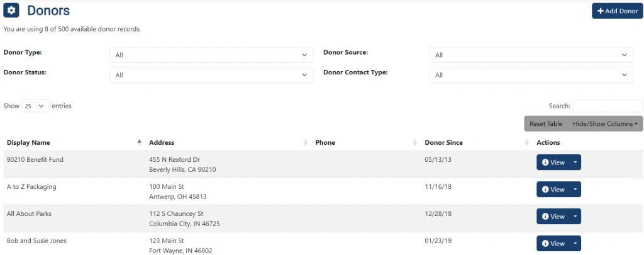The width and height of the screenshot is (644, 255).
Task: View the All About Parks donor
Action: (552, 217)
